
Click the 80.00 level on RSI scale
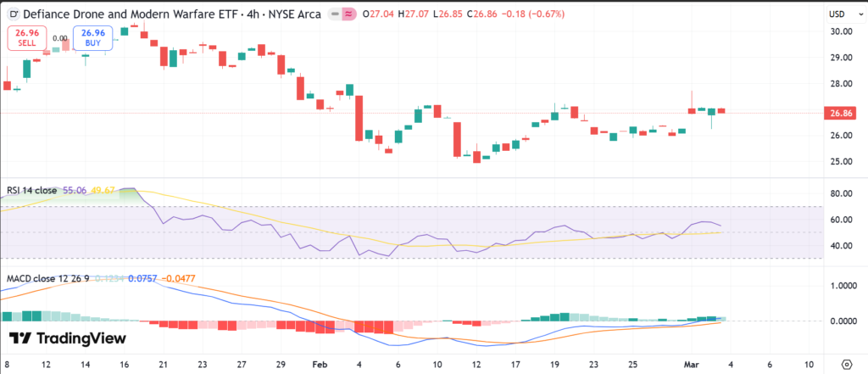pos(840,193)
